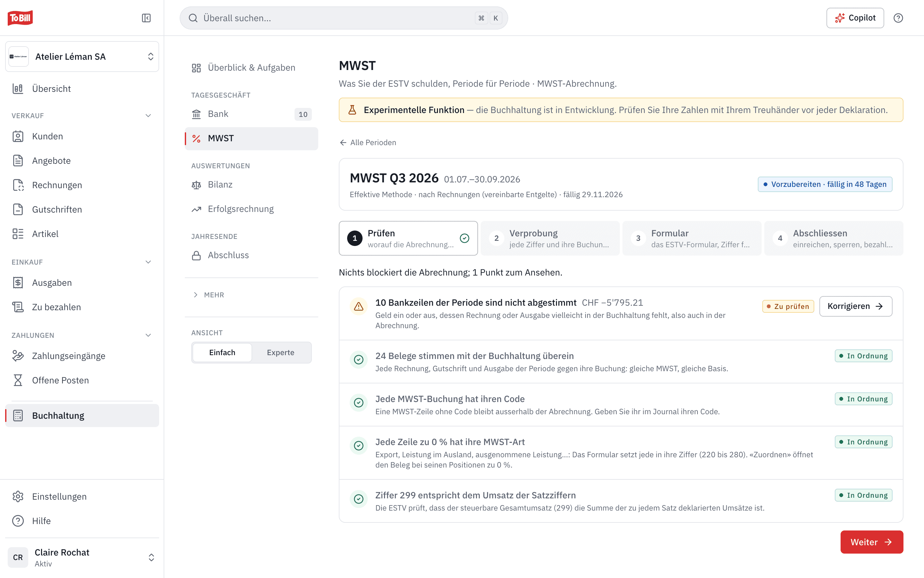Open Zahlungseingänge page

point(82,356)
